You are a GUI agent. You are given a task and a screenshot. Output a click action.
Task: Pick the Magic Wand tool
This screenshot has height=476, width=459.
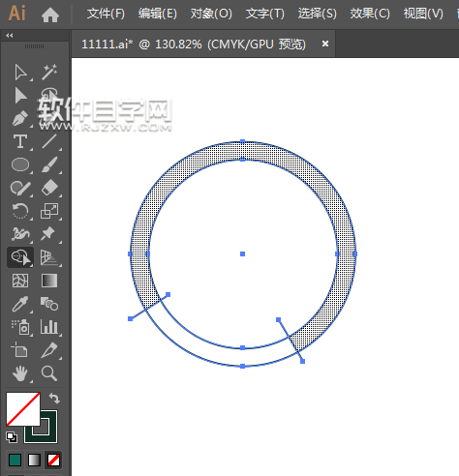coord(49,72)
